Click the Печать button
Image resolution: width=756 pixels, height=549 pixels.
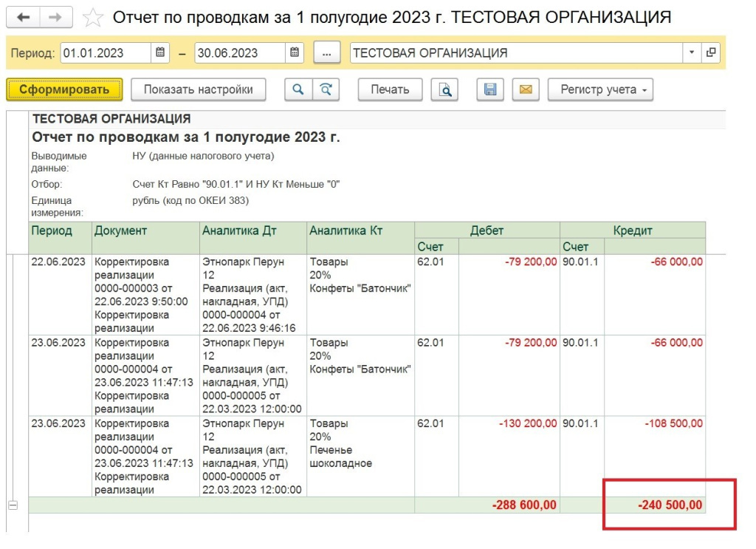point(390,89)
